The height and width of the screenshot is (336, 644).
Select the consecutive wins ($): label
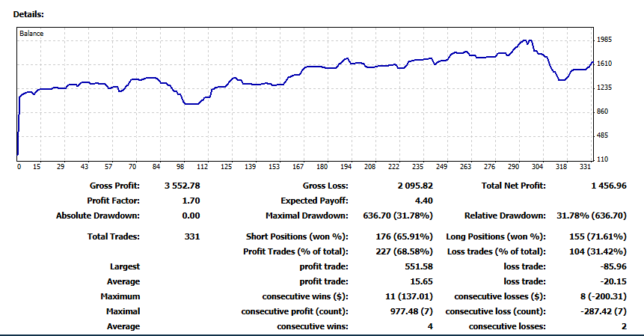(305, 296)
